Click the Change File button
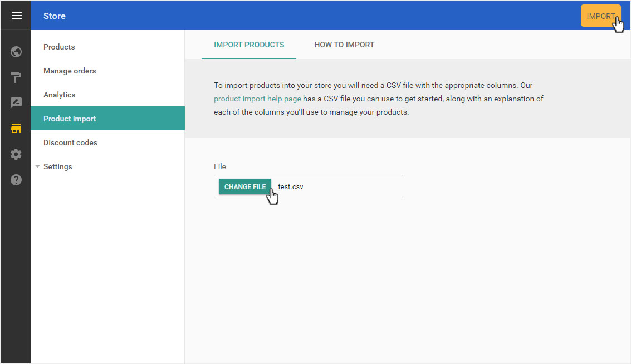This screenshot has height=364, width=631. click(244, 186)
